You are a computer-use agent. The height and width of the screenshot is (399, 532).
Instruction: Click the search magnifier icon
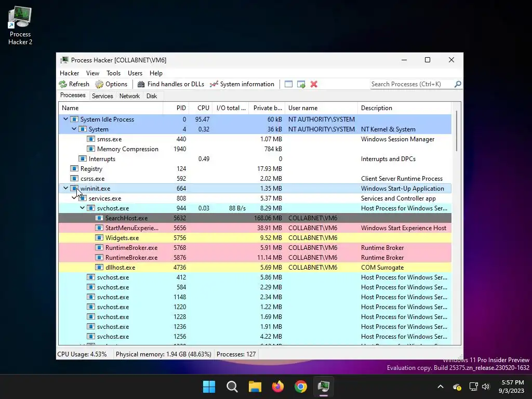[457, 84]
